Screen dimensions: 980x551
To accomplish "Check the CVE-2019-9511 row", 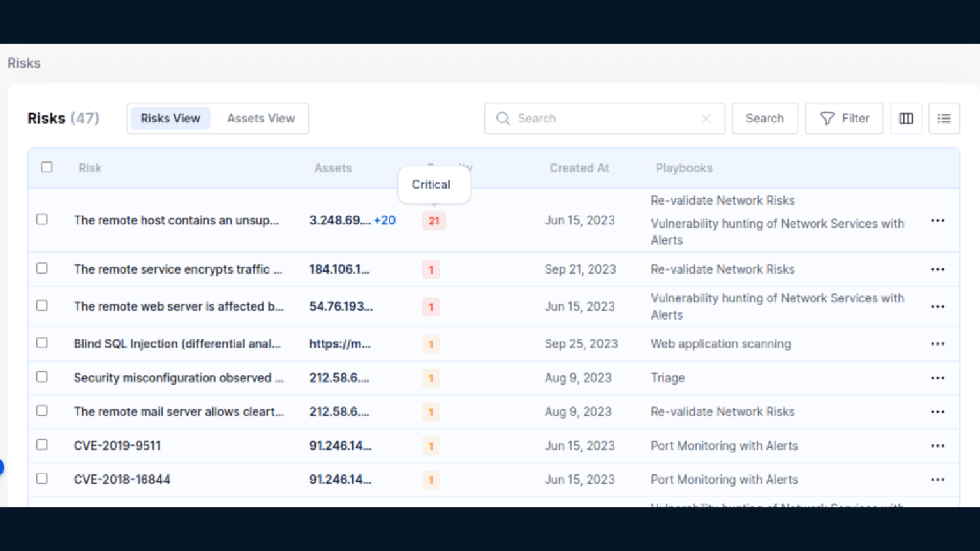I will (x=42, y=444).
